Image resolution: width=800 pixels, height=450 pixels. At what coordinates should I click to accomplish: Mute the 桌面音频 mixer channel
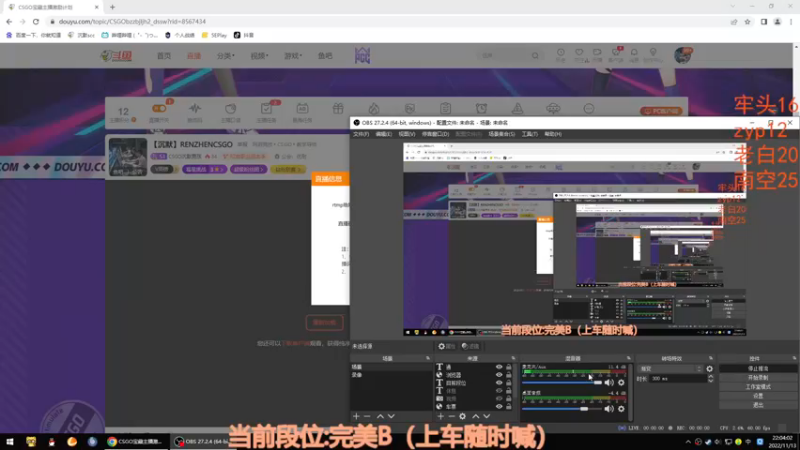[609, 409]
